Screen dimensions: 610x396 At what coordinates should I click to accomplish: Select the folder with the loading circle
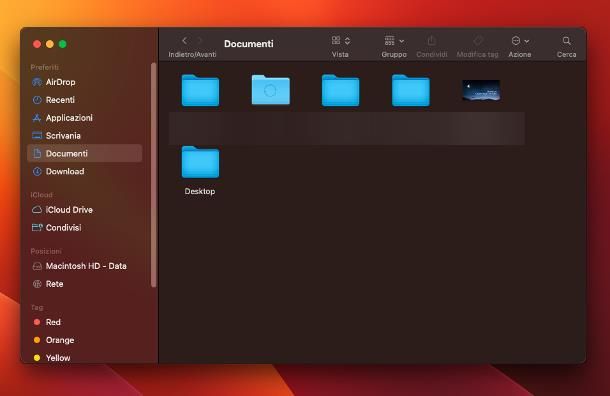click(x=270, y=90)
